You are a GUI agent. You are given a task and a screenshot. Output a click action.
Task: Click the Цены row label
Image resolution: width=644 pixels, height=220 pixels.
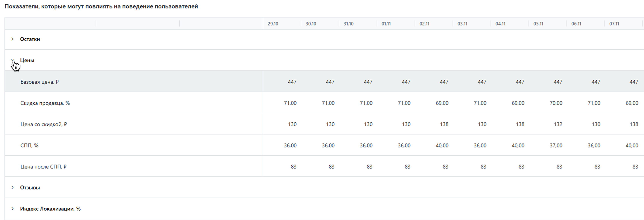(x=27, y=60)
